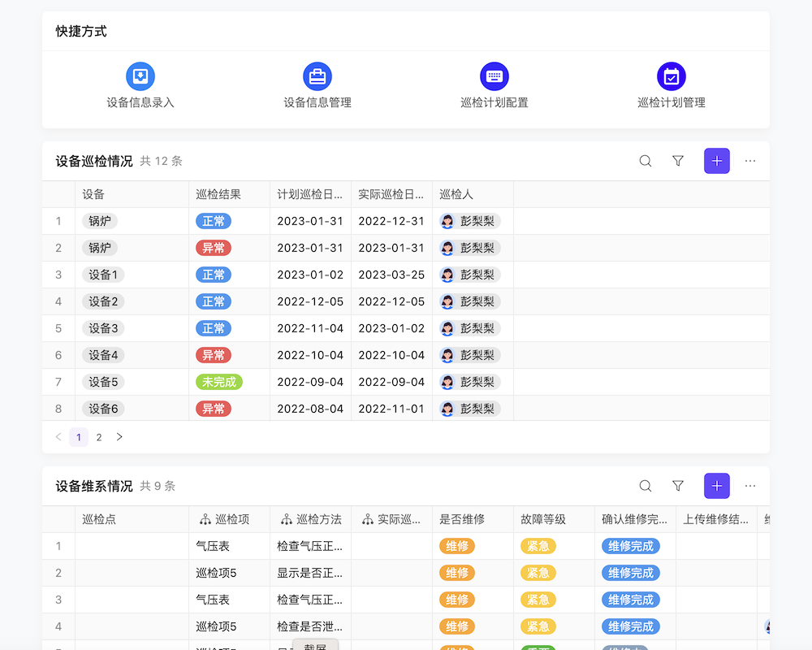
Task: Select the 异常 status tag for 设备4
Action: pos(213,355)
